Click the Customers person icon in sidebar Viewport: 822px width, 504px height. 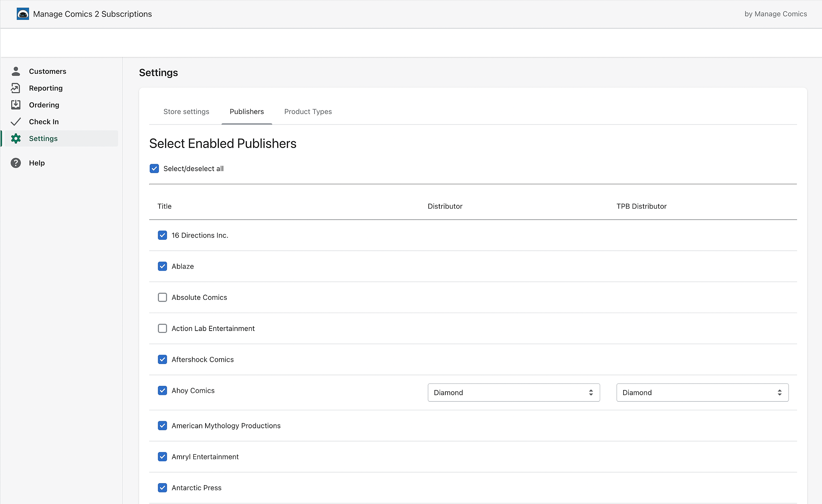16,71
